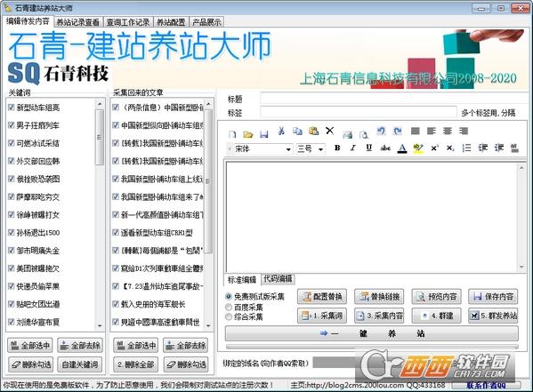Screen dimensions: 533x392
Task: Click the 1.采集词 button
Action: [322, 316]
